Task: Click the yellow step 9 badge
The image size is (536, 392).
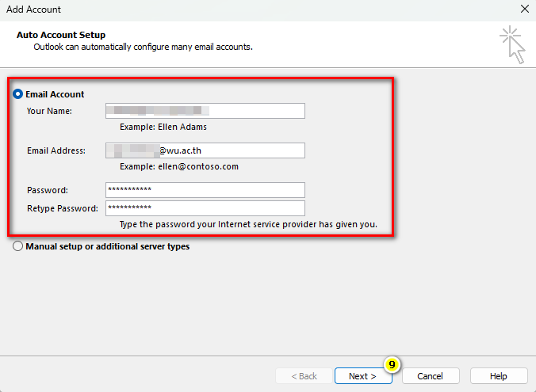Action: pos(391,364)
